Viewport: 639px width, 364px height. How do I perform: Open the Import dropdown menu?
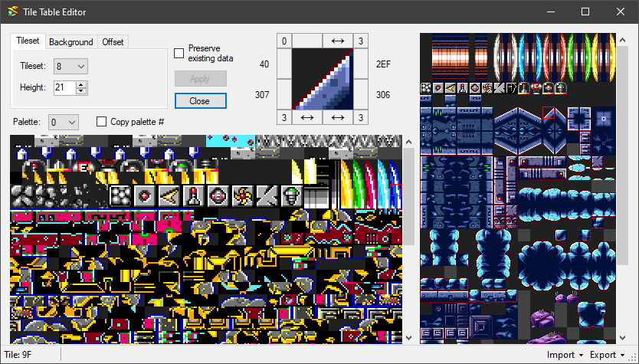click(x=565, y=355)
